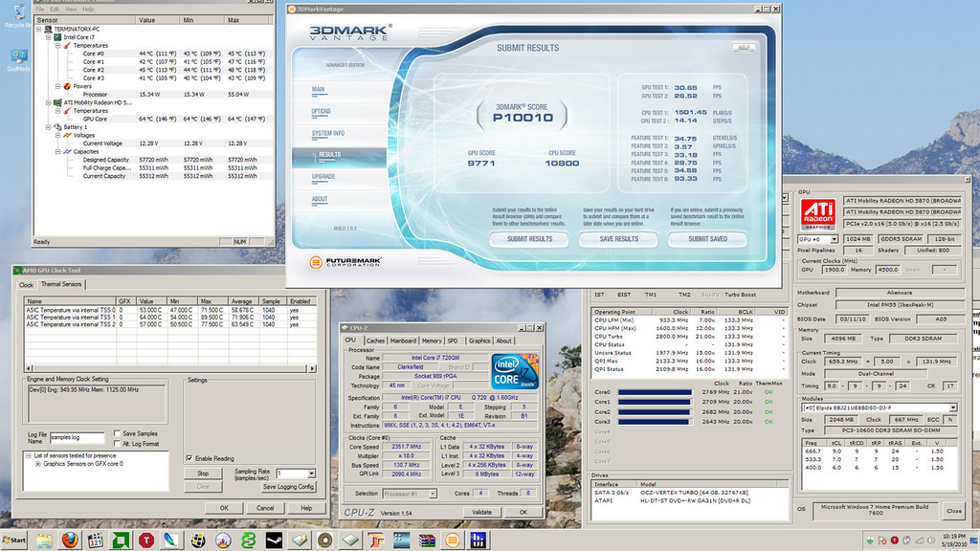
Task: Click the Log File Name input field
Action: pos(77,437)
